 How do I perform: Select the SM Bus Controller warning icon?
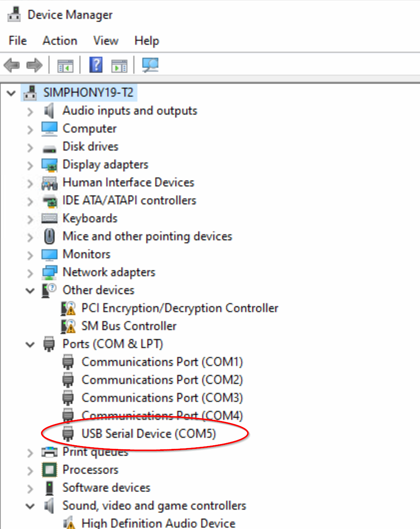point(68,326)
